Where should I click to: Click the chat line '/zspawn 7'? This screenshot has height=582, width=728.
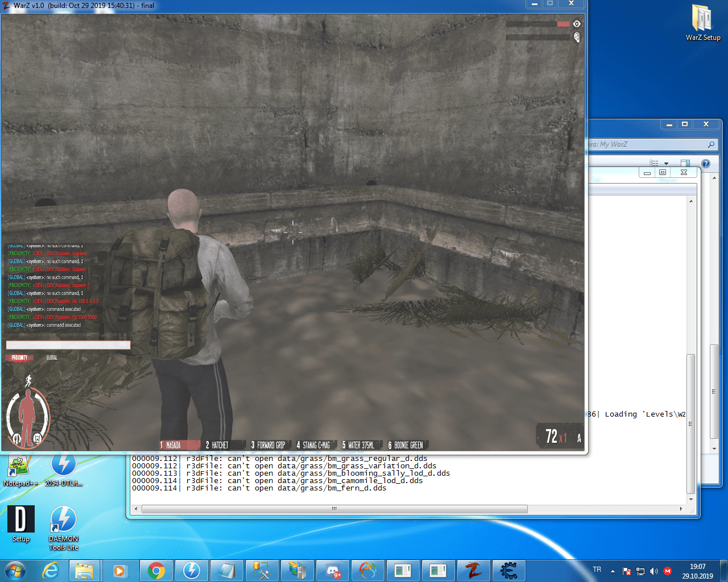coord(49,285)
